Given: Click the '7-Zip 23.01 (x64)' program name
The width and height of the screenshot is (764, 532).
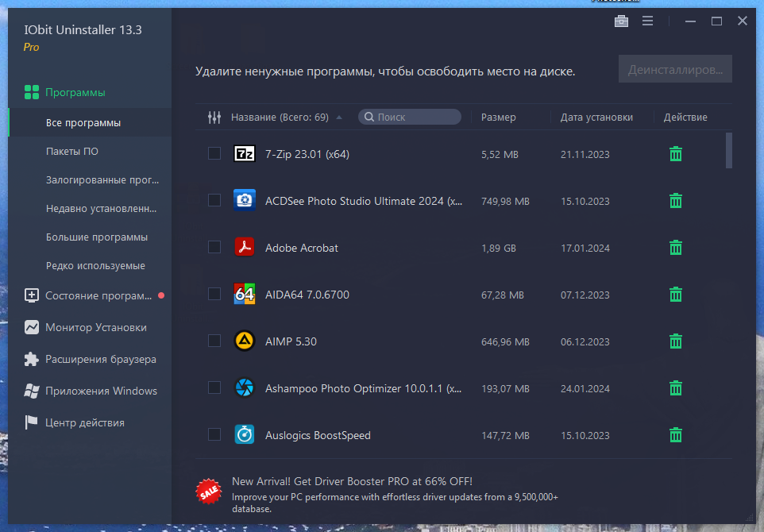Looking at the screenshot, I should (x=307, y=154).
